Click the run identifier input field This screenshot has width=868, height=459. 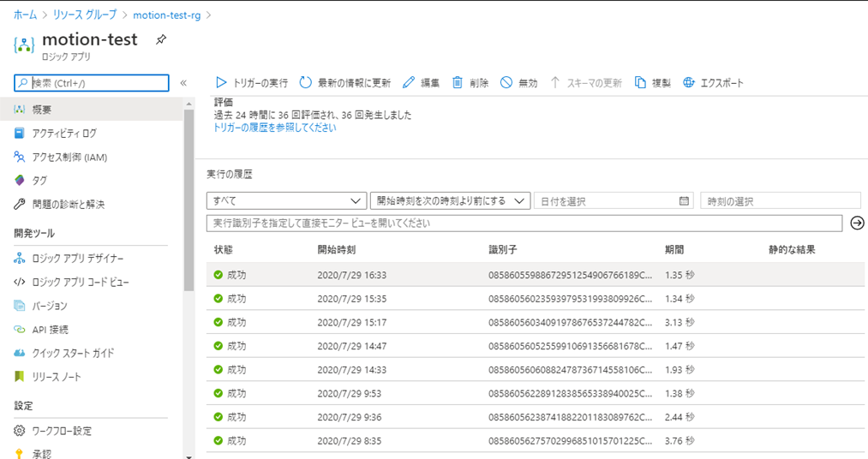coord(524,223)
